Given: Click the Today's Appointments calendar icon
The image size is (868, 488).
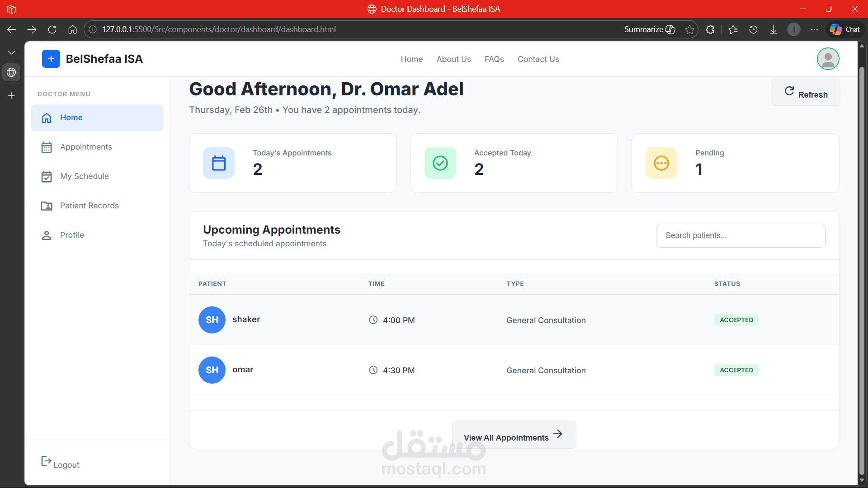Looking at the screenshot, I should (219, 163).
